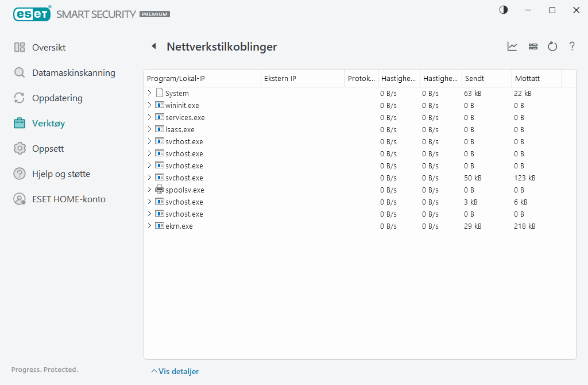The image size is (588, 385).
Task: Expand the ekrn.exe connection entry
Action: coord(149,226)
